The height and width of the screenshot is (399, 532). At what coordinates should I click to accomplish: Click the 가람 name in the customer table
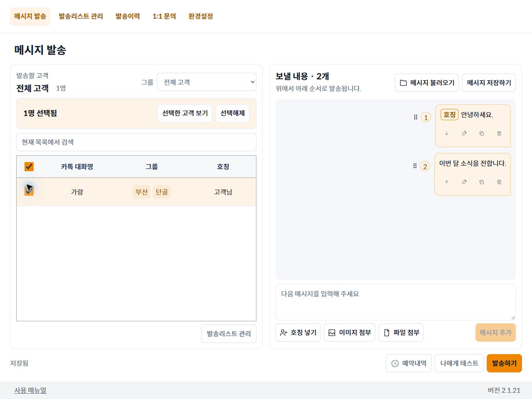click(77, 192)
